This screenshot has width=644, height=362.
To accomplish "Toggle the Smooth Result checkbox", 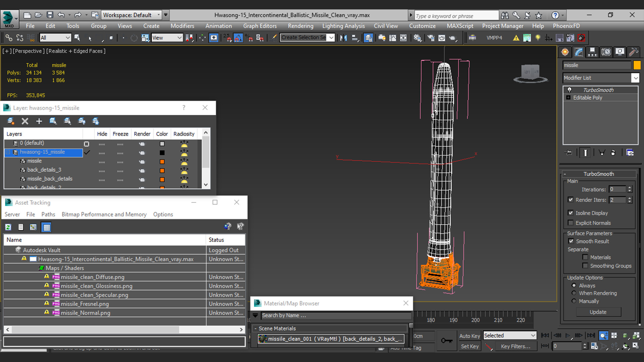I will point(571,241).
